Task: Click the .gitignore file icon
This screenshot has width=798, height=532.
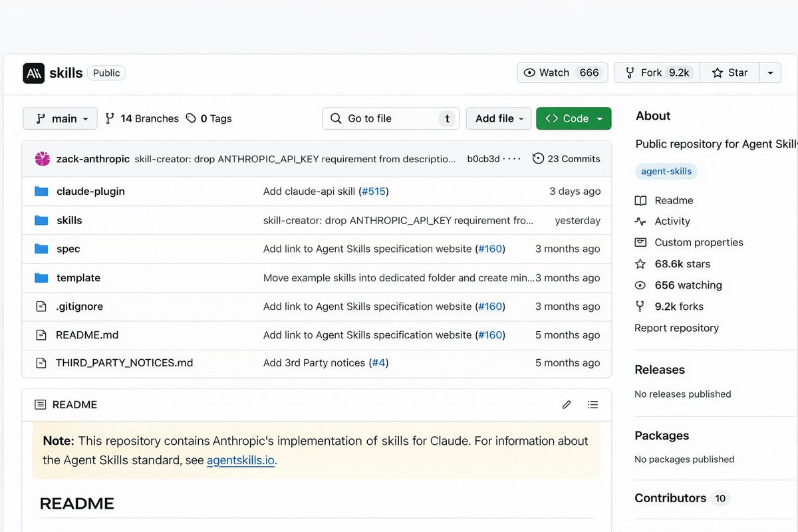Action: (41, 307)
